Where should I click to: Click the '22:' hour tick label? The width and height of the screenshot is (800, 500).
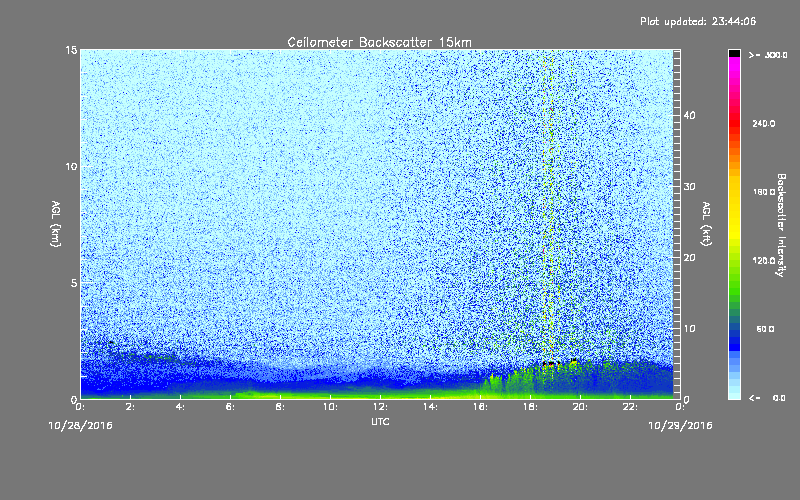(x=630, y=407)
